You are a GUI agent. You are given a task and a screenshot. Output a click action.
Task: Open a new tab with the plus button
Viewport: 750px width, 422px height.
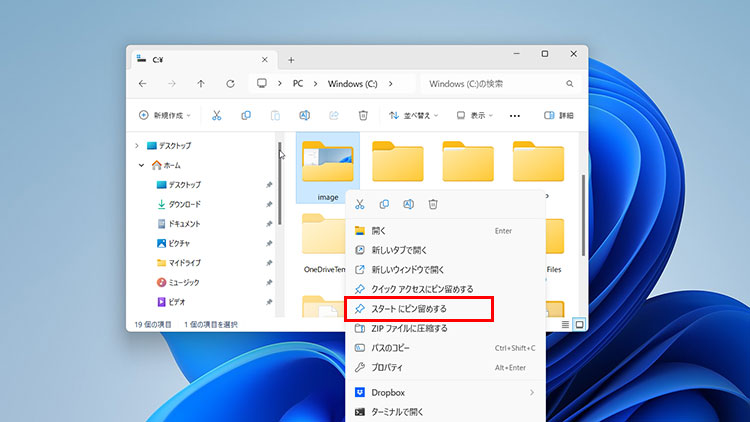coord(291,59)
